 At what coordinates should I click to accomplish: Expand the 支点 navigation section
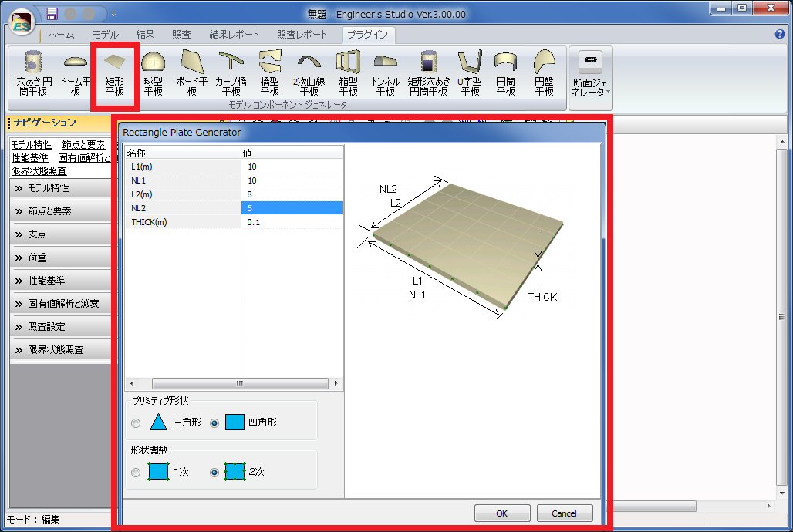pos(61,234)
